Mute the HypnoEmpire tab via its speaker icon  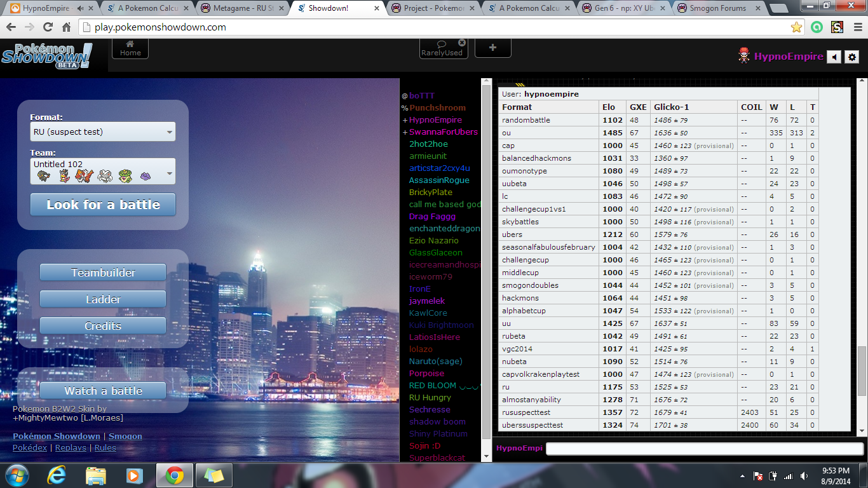(79, 8)
